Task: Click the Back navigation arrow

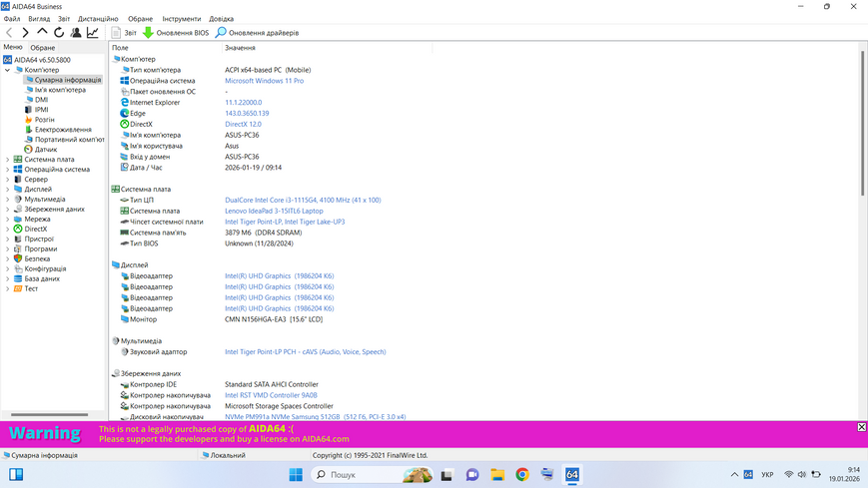Action: pos(9,33)
